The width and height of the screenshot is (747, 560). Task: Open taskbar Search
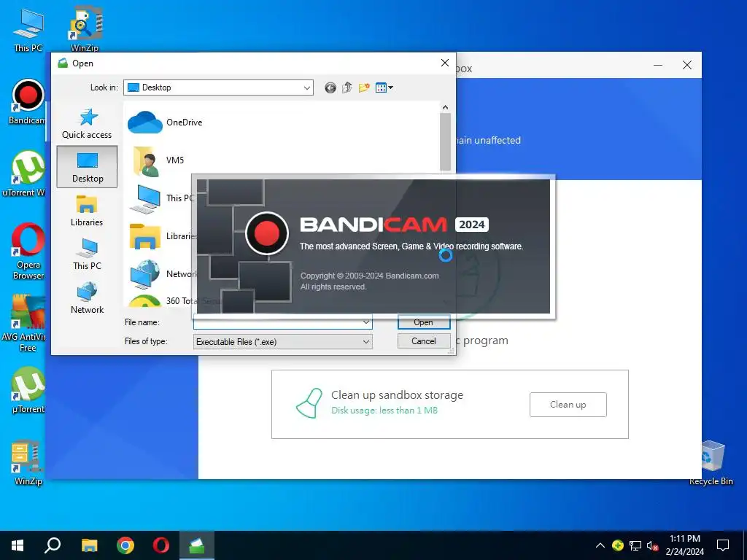click(x=53, y=545)
